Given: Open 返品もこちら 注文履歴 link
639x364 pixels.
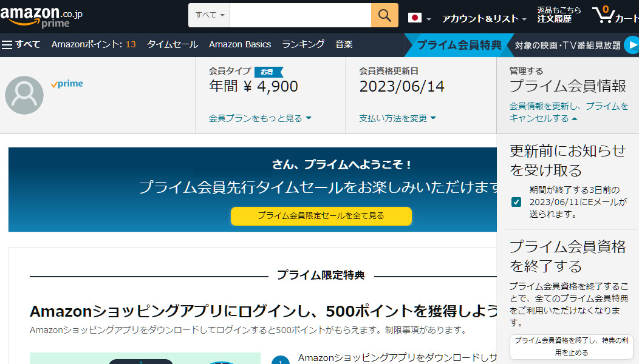Looking at the screenshot, I should click(558, 15).
